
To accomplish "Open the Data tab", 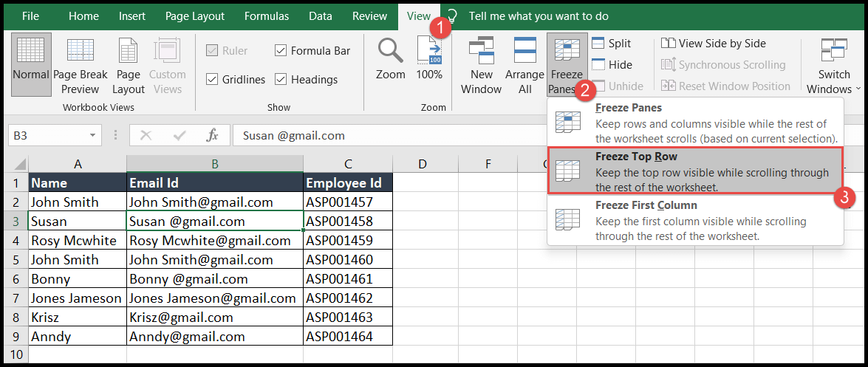I will tap(321, 16).
